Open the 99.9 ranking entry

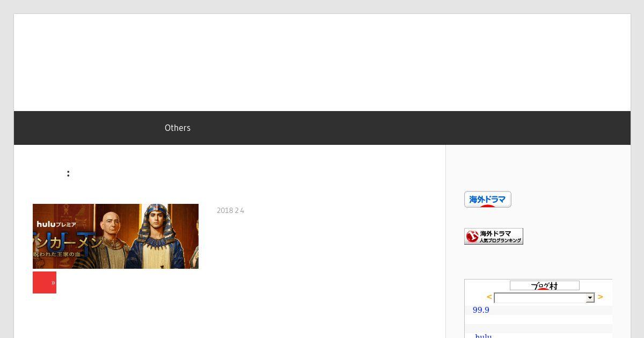pyautogui.click(x=481, y=310)
